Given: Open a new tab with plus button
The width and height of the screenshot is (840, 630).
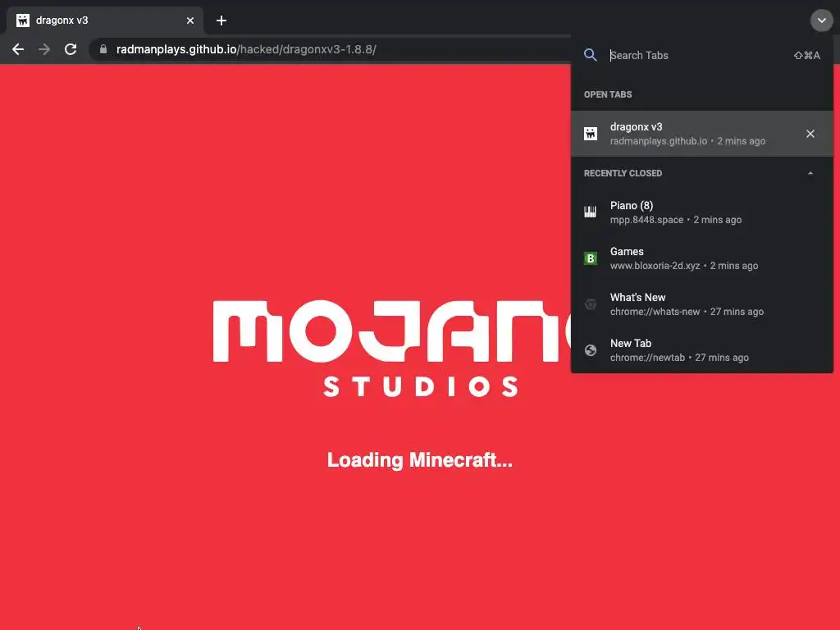Looking at the screenshot, I should pyautogui.click(x=221, y=21).
